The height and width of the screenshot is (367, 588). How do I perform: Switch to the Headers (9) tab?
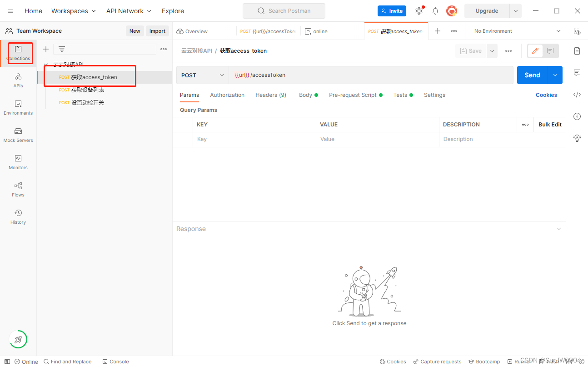tap(271, 95)
